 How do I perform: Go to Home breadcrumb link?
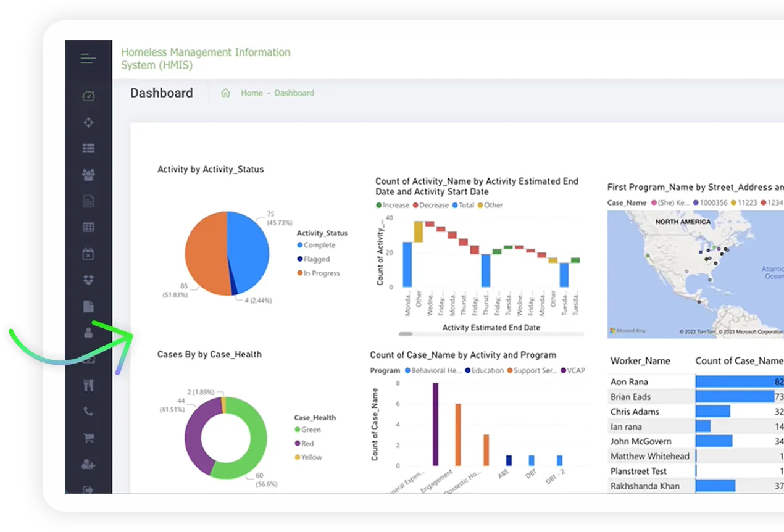pos(251,93)
